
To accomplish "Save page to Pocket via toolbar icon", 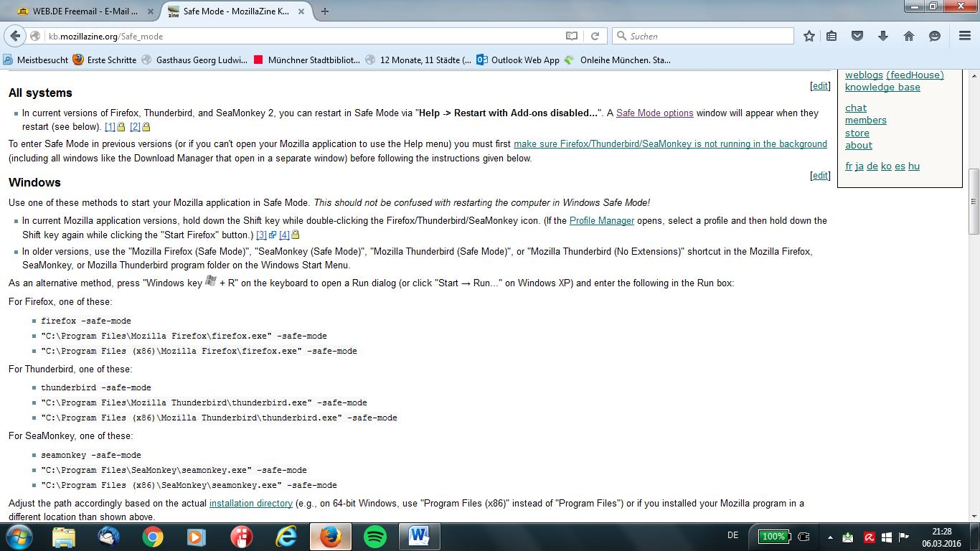I will coord(857,36).
